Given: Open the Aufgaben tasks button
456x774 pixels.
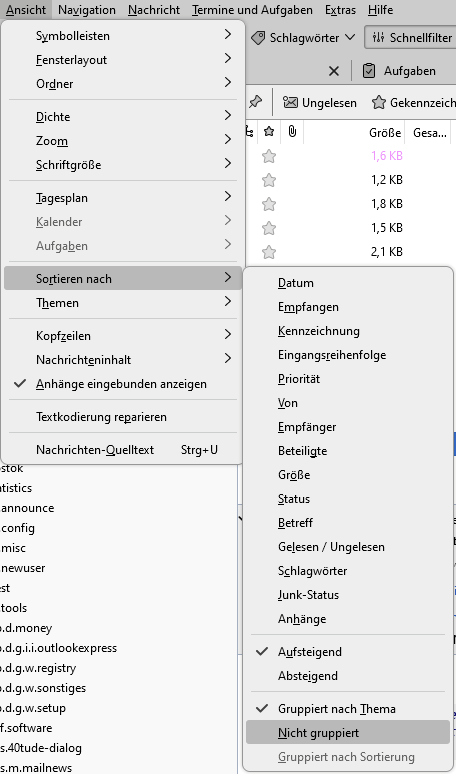Looking at the screenshot, I should point(399,71).
